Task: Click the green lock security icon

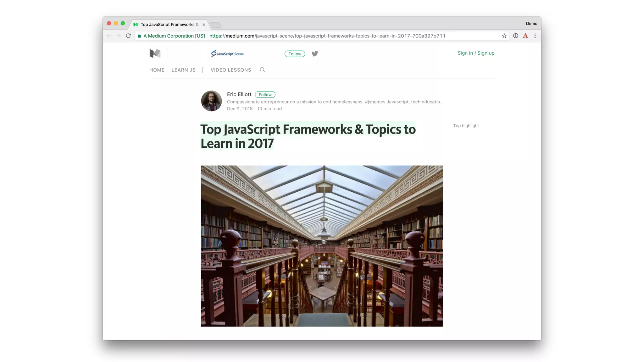Action: click(139, 36)
